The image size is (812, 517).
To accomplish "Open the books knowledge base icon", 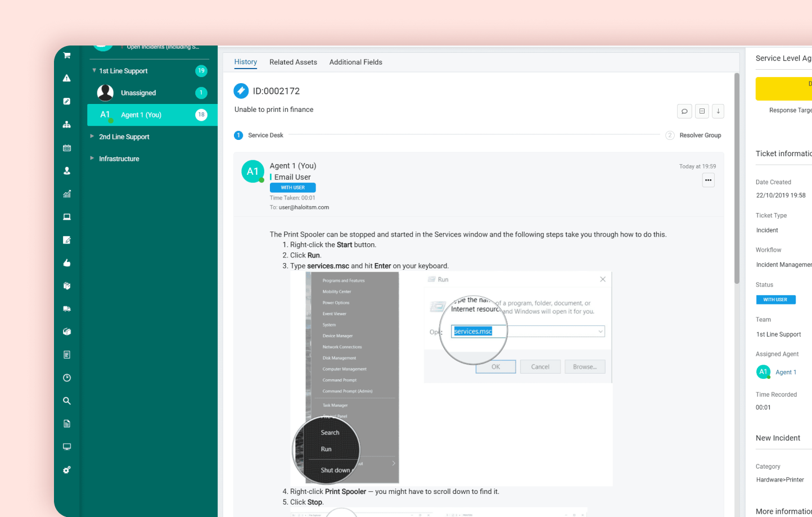I will pos(67,286).
